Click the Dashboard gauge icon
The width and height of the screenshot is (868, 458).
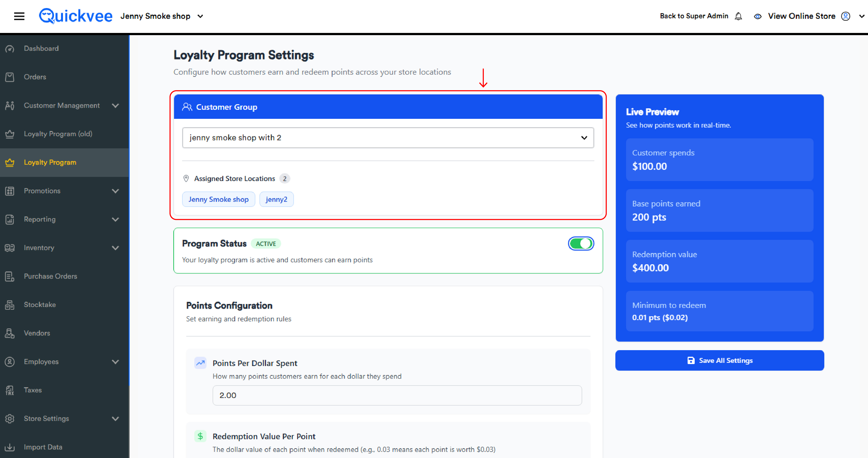(10, 49)
